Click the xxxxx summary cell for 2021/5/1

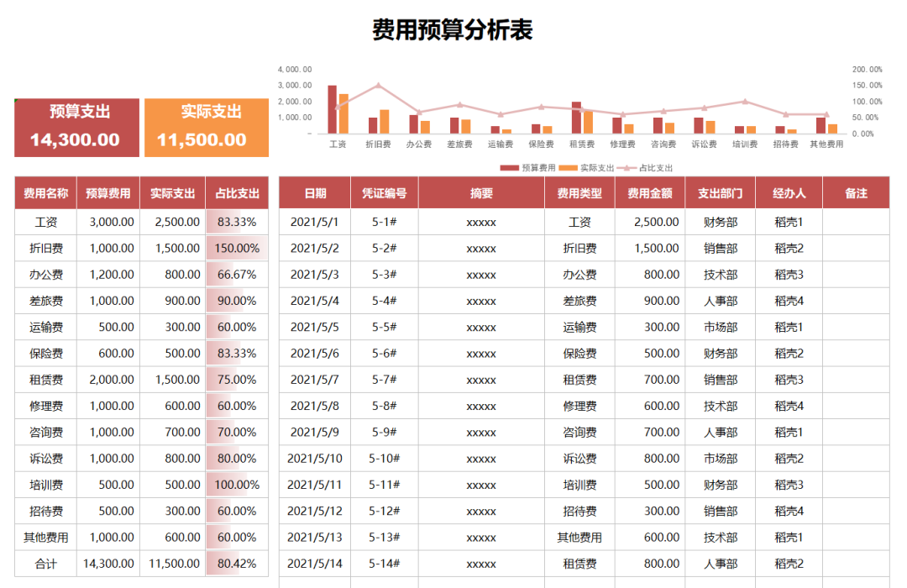tap(481, 222)
